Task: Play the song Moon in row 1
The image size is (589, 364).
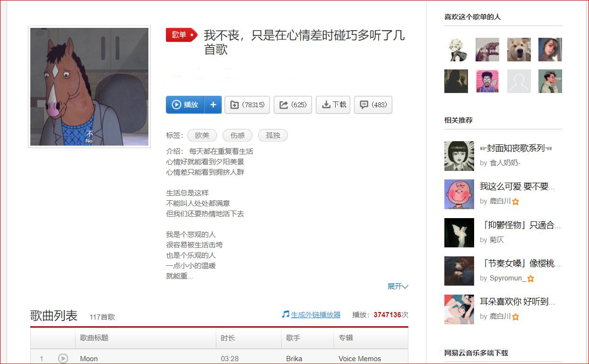Action: click(63, 359)
